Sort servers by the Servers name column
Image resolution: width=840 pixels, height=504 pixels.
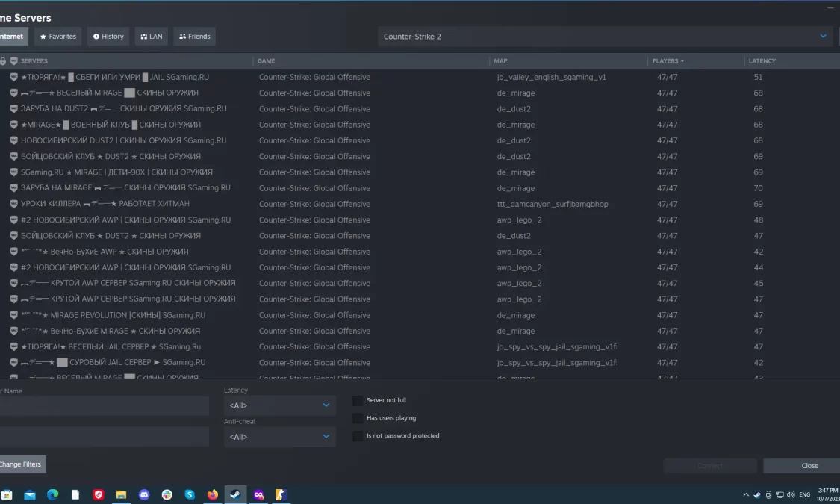(34, 61)
